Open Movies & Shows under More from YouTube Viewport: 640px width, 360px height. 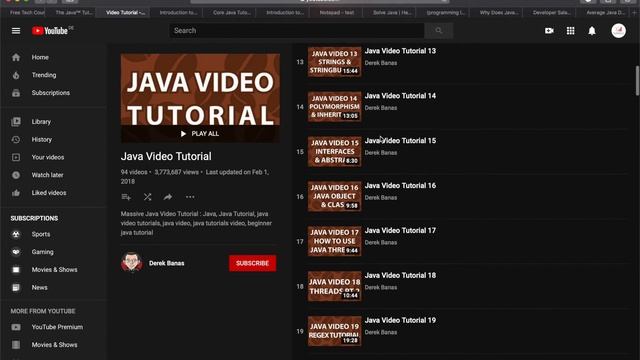54,345
